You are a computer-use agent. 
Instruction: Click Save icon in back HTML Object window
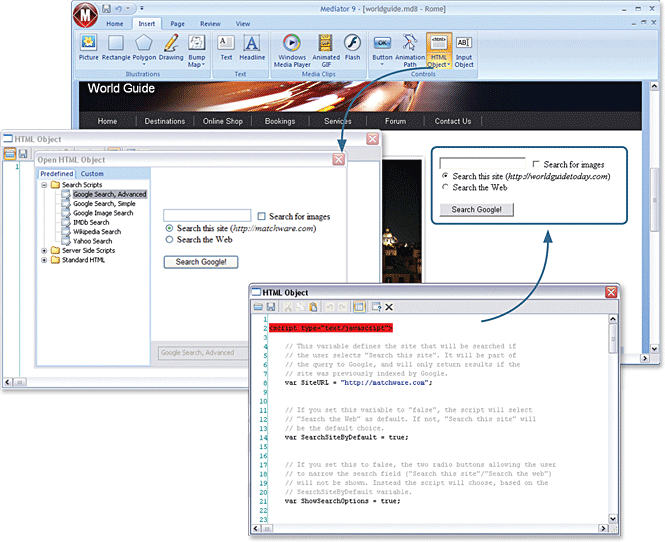coord(23,154)
